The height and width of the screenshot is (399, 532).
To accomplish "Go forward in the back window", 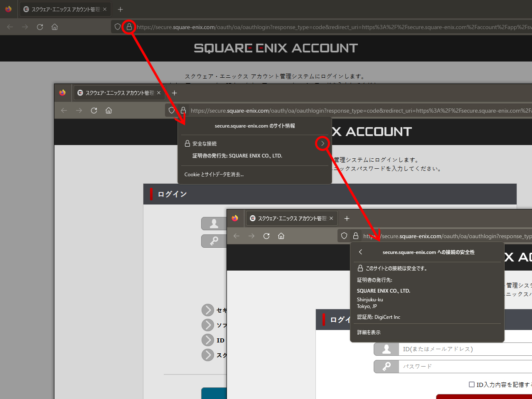I will coord(25,27).
